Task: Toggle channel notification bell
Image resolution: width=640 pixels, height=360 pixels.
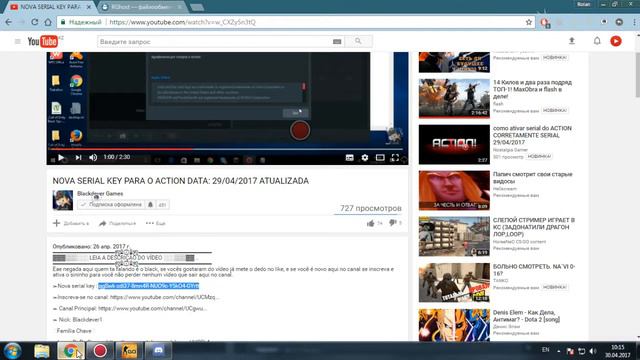Action: 150,204
